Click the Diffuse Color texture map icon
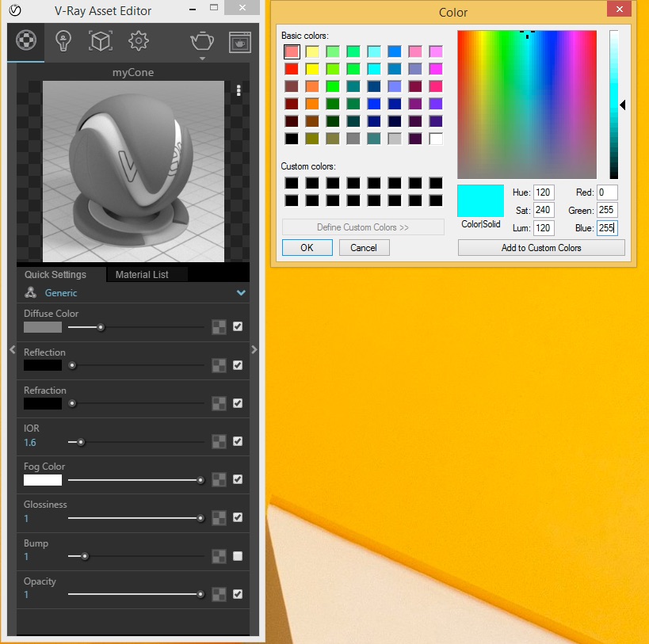Image resolution: width=649 pixels, height=644 pixels. pos(219,327)
